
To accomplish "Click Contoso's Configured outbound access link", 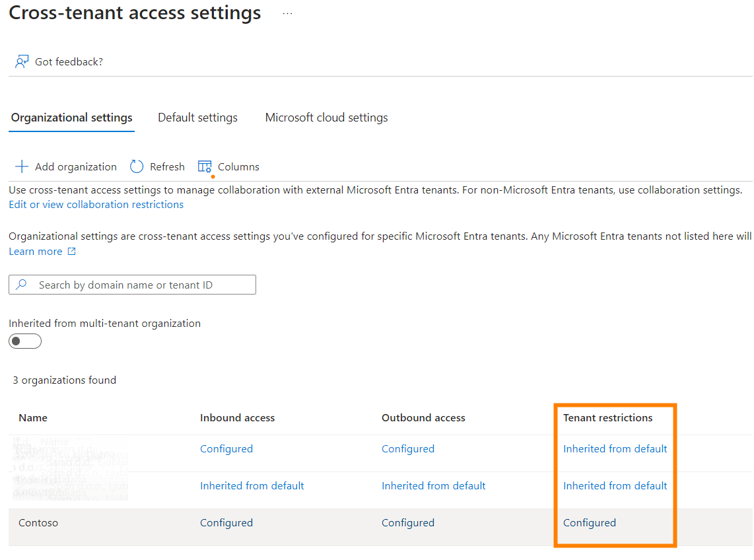I will (407, 522).
